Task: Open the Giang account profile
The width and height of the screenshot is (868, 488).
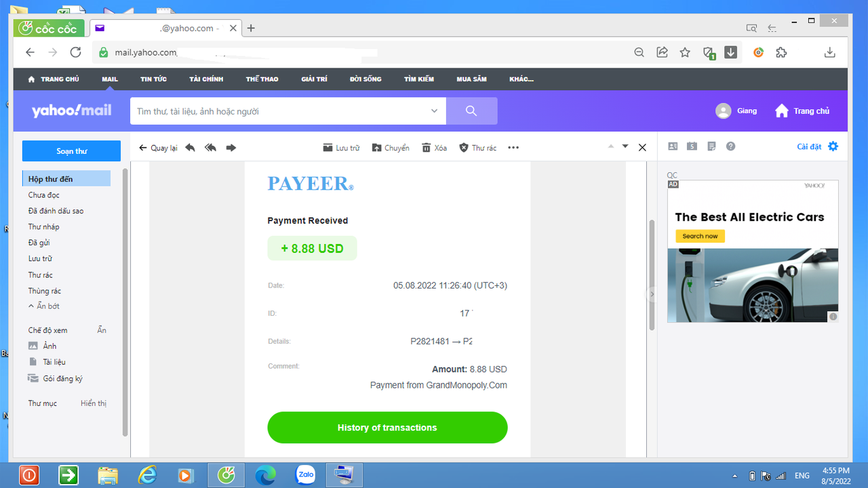Action: [736, 111]
